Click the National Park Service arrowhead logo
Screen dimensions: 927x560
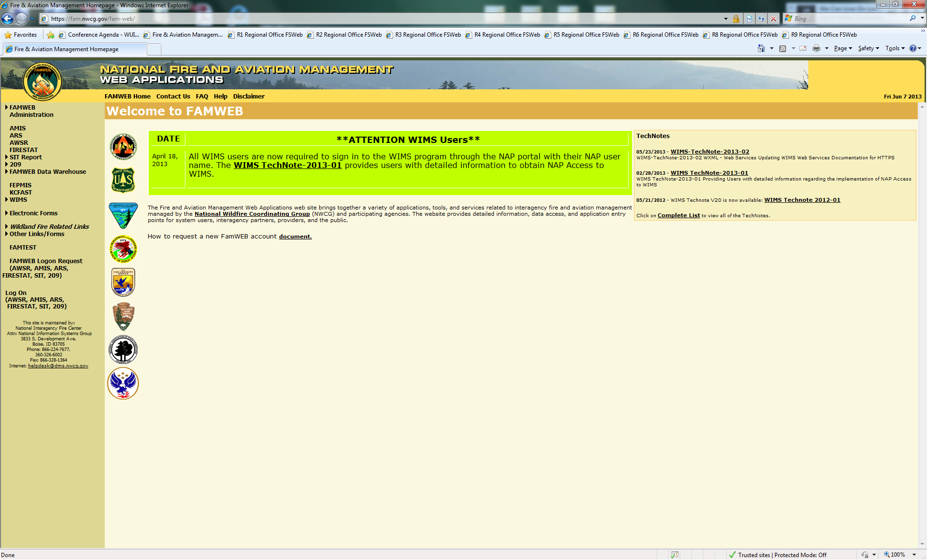click(x=123, y=316)
